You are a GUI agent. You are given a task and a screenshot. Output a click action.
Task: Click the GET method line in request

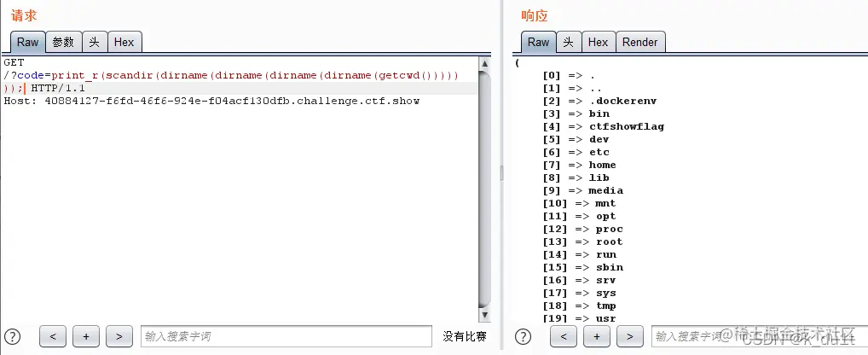tap(14, 62)
